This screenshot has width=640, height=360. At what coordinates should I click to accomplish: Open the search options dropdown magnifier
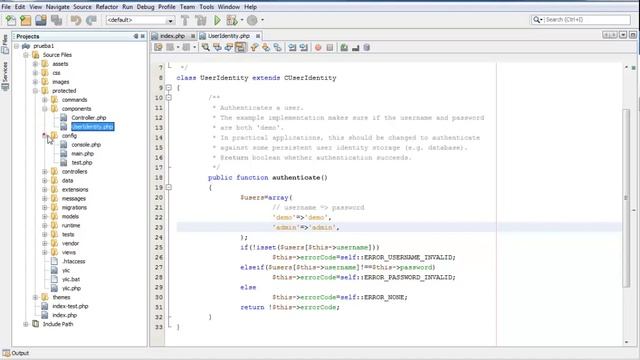pyautogui.click(x=537, y=20)
